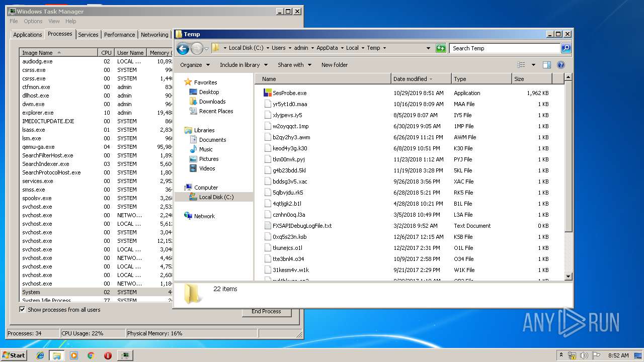
Task: Select FXSAPIDebugLogFile.txt file
Action: coord(302,226)
